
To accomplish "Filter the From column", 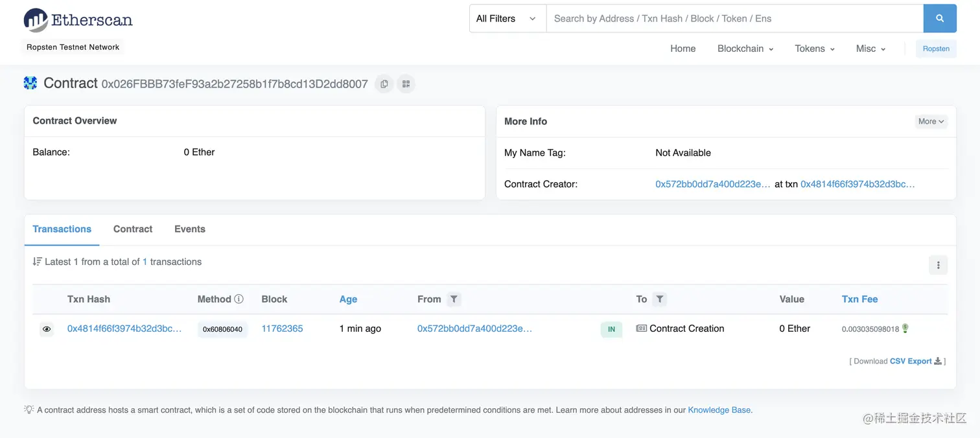I will pos(454,299).
